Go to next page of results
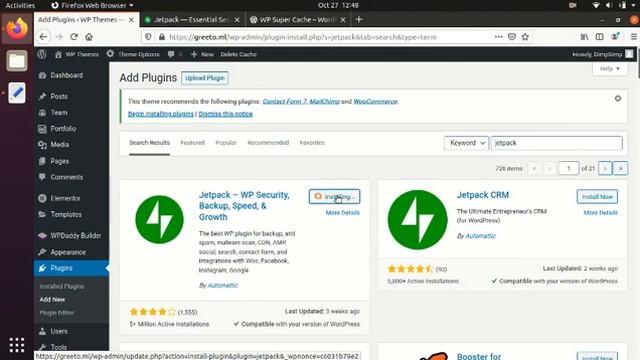The height and width of the screenshot is (360, 640). pos(605,168)
